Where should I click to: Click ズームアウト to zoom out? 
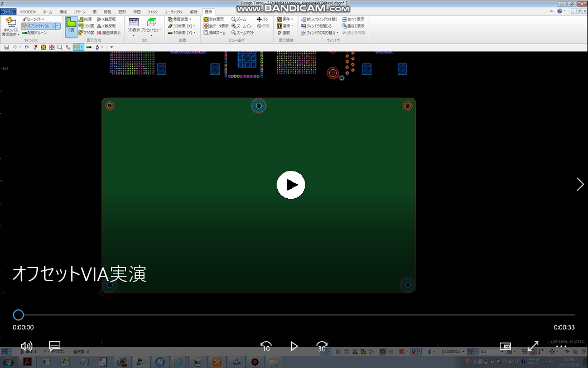click(x=243, y=33)
